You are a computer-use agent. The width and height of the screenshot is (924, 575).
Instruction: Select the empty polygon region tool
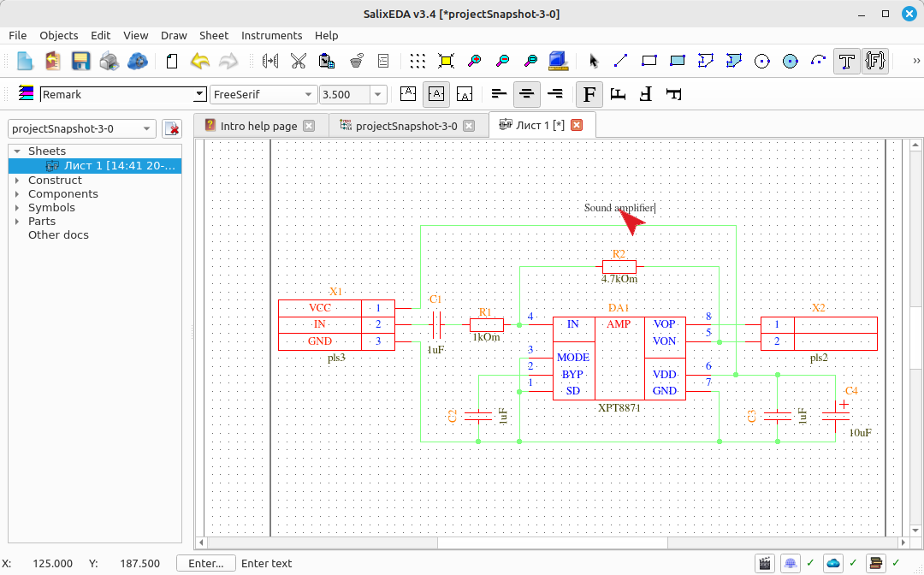pyautogui.click(x=705, y=61)
